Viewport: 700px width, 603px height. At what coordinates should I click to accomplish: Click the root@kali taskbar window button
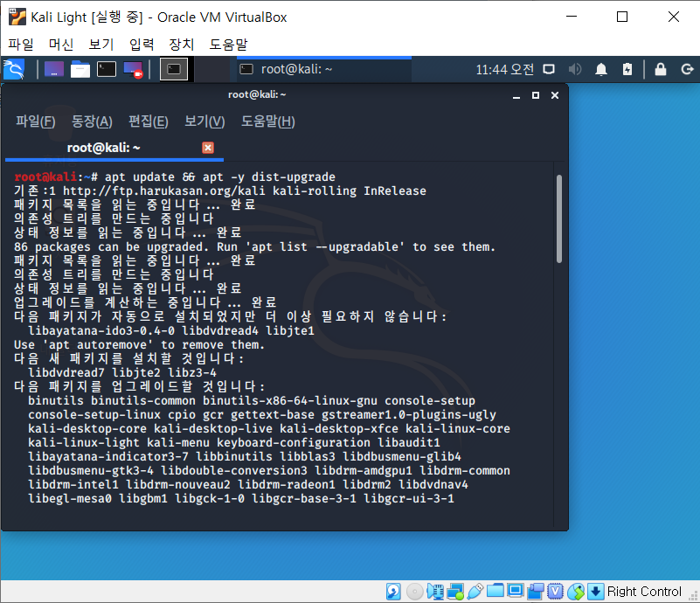324,69
